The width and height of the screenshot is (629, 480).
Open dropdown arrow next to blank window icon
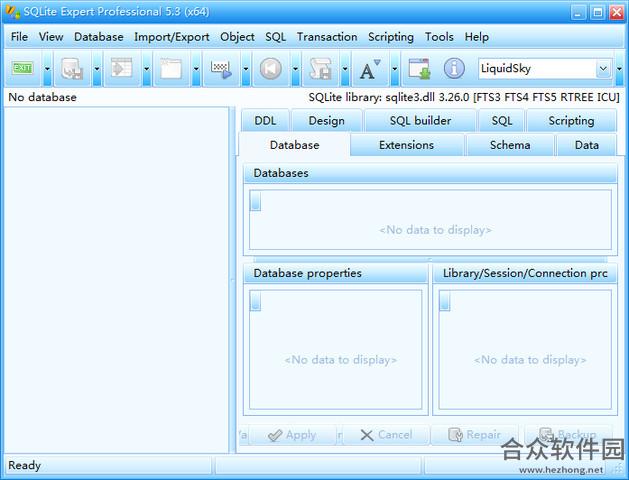click(196, 69)
